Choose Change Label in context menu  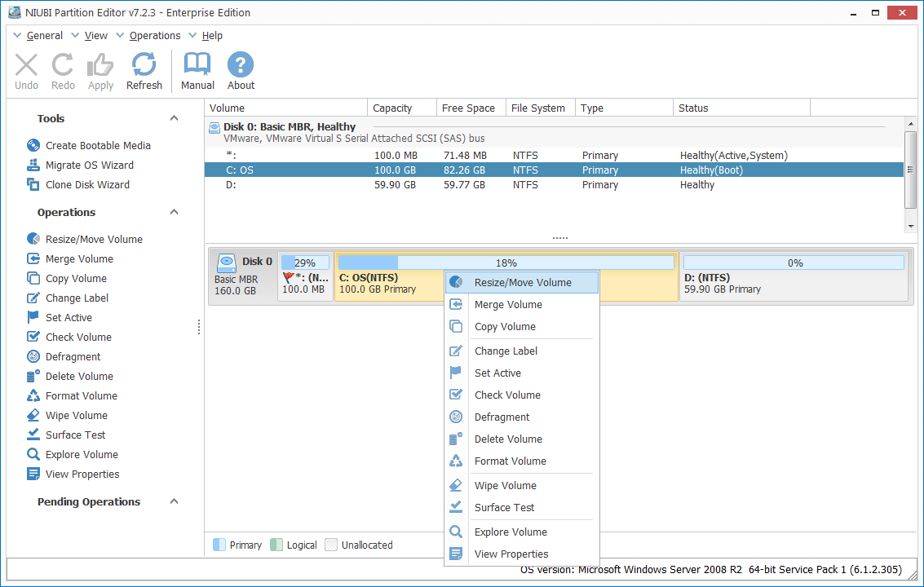(x=522, y=351)
